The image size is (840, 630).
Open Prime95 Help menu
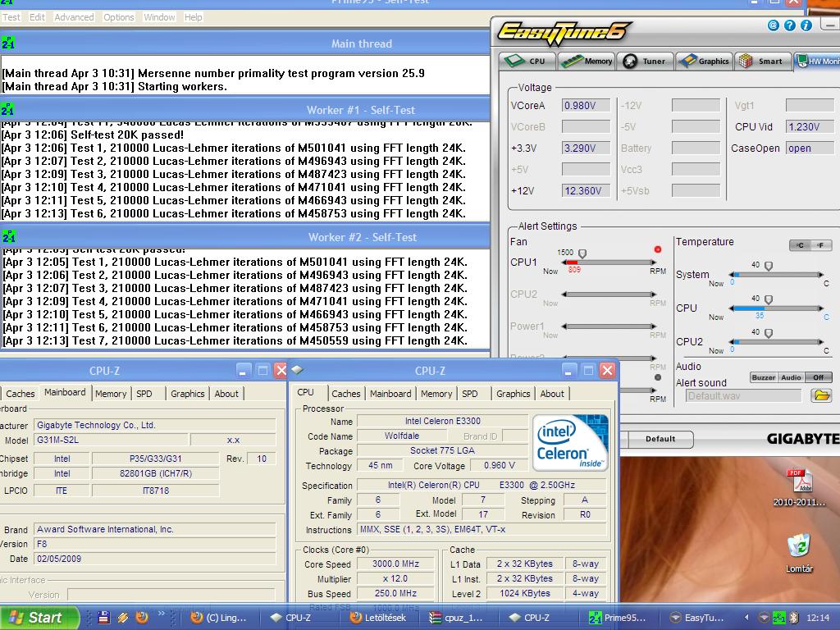tap(194, 17)
